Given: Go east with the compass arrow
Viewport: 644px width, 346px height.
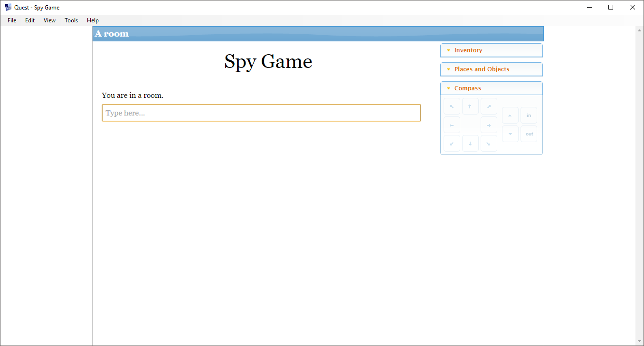Looking at the screenshot, I should [x=489, y=125].
